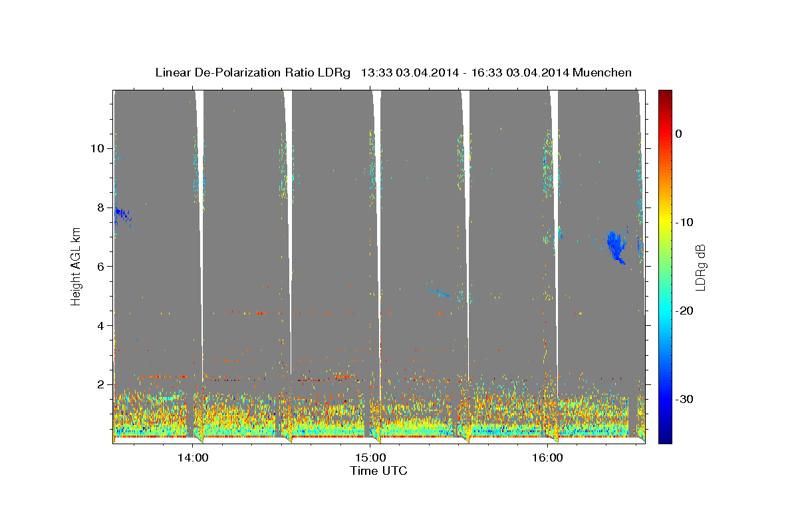Click the large blue cloud patch near 16:20
Screen dimensions: 798x532
pyautogui.click(x=616, y=246)
